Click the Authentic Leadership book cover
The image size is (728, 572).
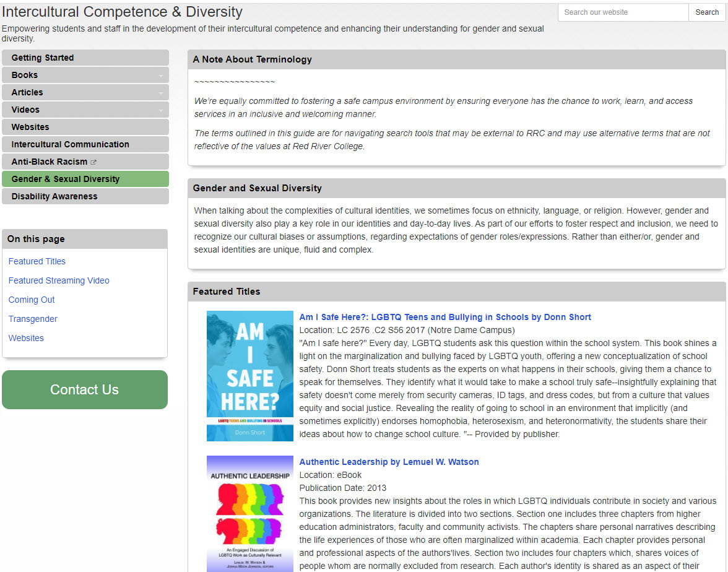tap(249, 513)
